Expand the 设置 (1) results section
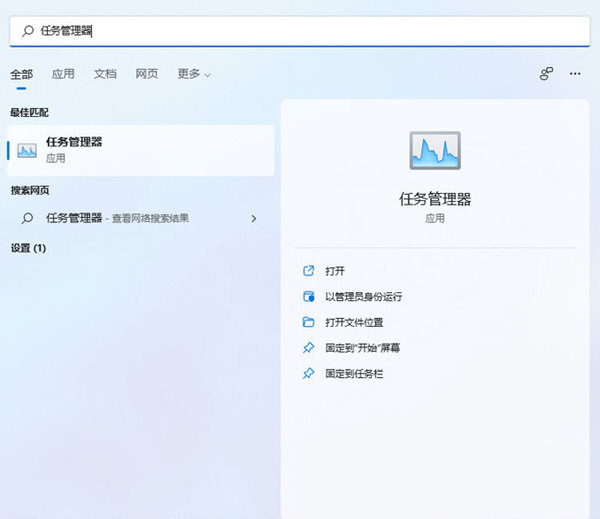Screen dimensions: 600x519 pos(28,247)
